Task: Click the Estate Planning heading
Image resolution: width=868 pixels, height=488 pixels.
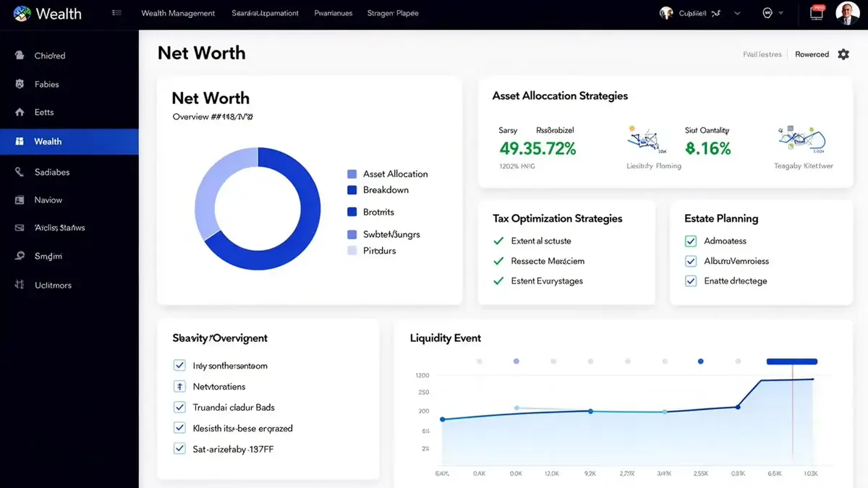Action: point(721,218)
